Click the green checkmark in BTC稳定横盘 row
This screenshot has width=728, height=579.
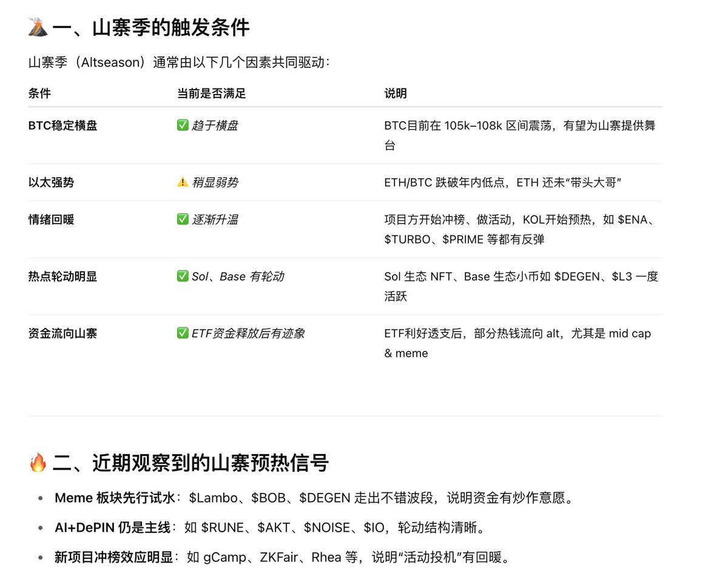(x=182, y=126)
